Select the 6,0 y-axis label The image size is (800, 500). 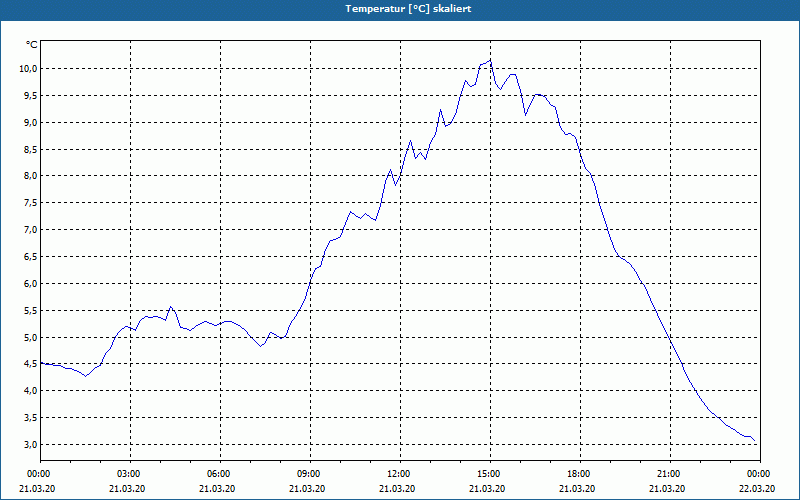pos(30,284)
